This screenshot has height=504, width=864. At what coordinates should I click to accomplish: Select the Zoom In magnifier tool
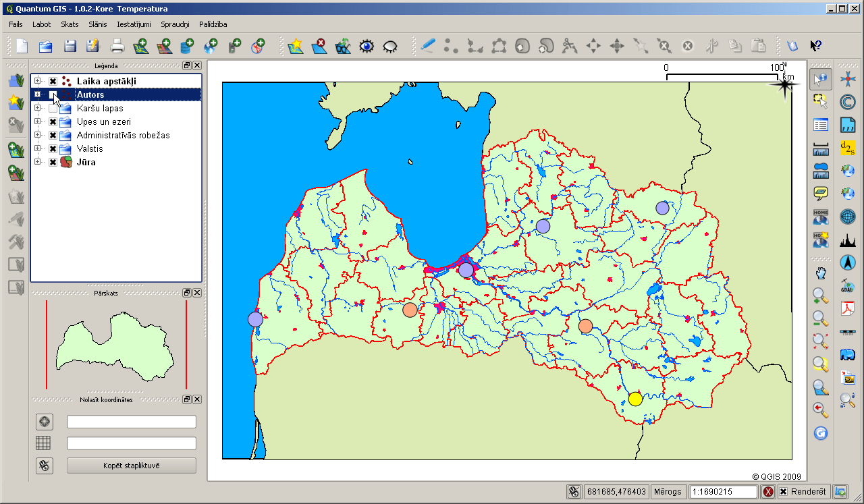pos(821,296)
